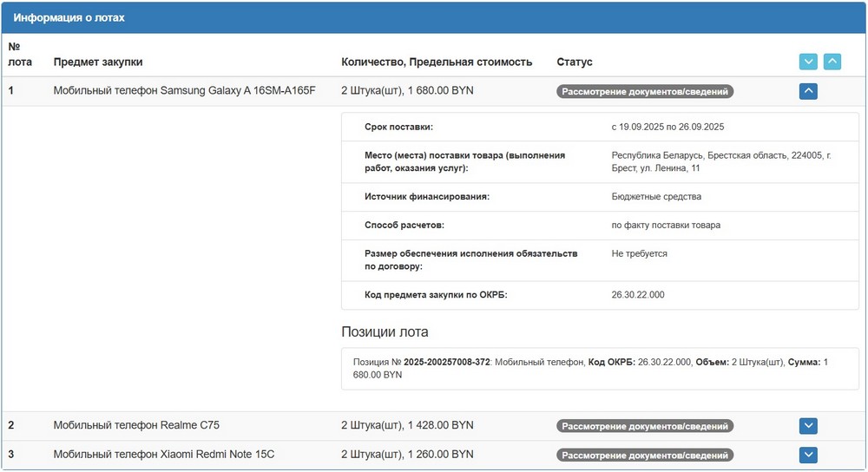
Task: Click the 'Предмет закупки' column header
Action: (x=98, y=62)
